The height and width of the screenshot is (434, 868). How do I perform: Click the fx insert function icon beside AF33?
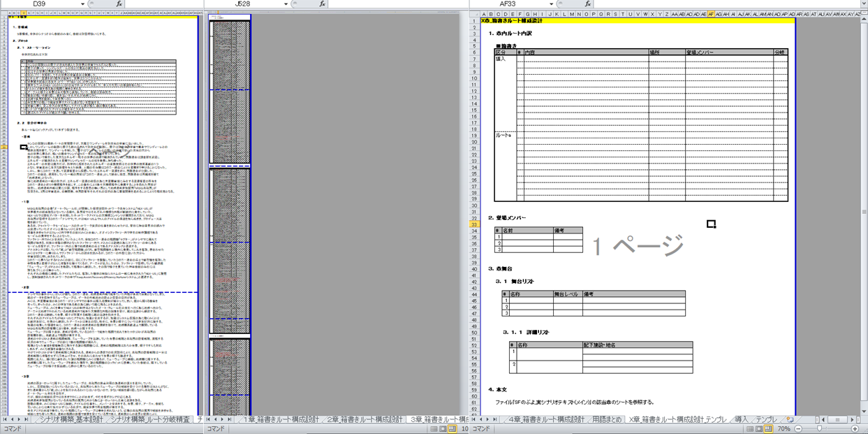tap(587, 4)
